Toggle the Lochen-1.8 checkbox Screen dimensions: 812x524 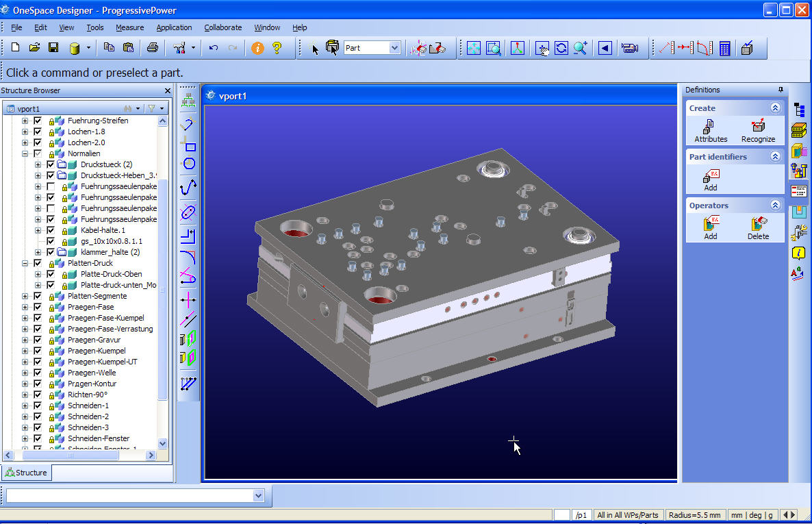(x=38, y=132)
